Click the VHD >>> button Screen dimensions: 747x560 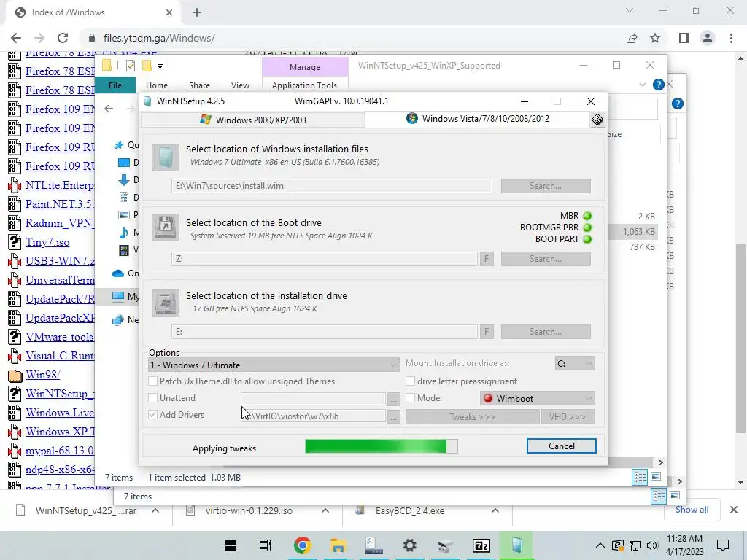click(568, 416)
